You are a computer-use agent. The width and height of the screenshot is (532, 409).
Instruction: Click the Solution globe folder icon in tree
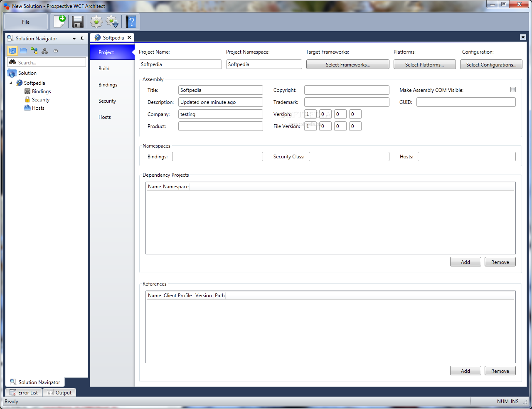[x=12, y=73]
